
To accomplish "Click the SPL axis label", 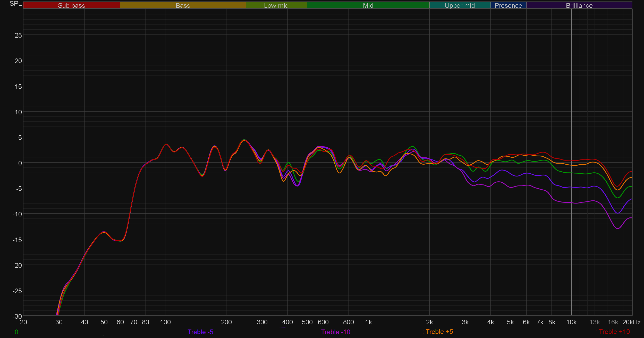I will tap(15, 4).
